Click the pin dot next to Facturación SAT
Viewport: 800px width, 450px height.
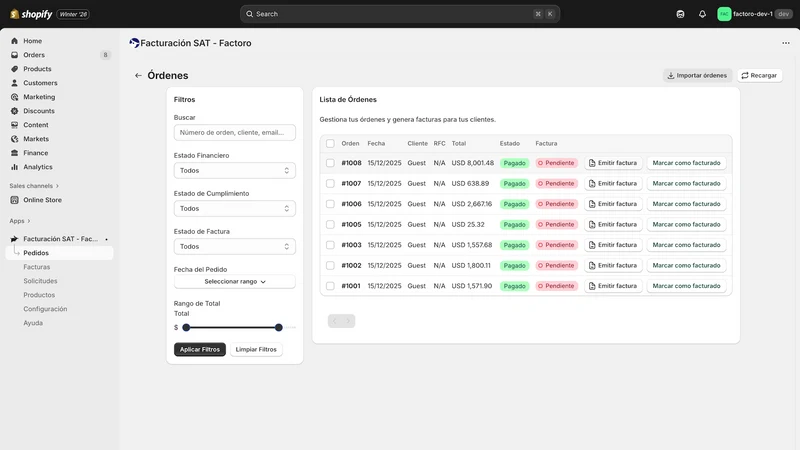tap(106, 239)
